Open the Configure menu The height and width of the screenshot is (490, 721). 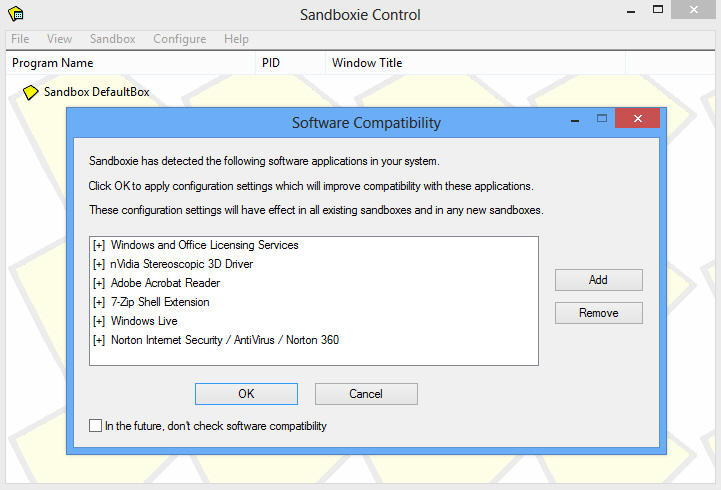point(180,39)
